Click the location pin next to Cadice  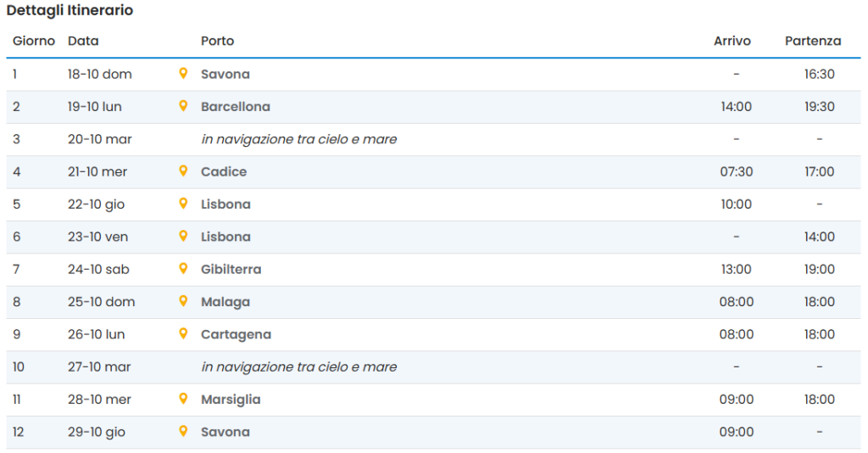pos(183,171)
